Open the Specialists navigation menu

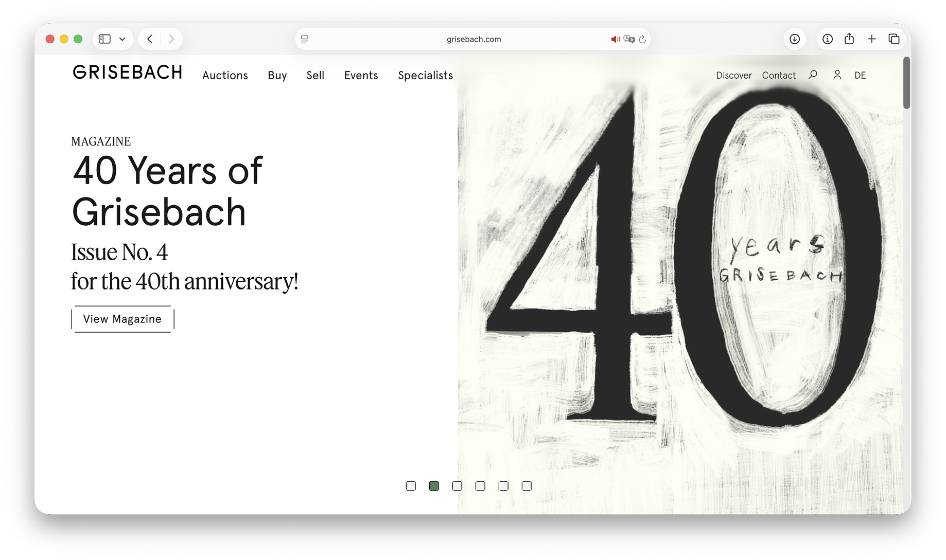(425, 76)
